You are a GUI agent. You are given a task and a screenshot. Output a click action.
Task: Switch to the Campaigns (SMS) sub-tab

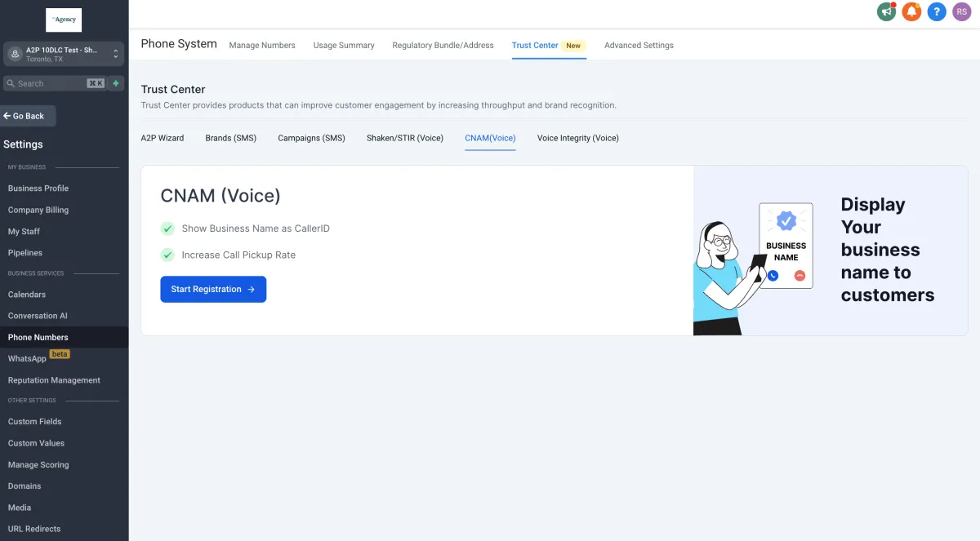311,138
